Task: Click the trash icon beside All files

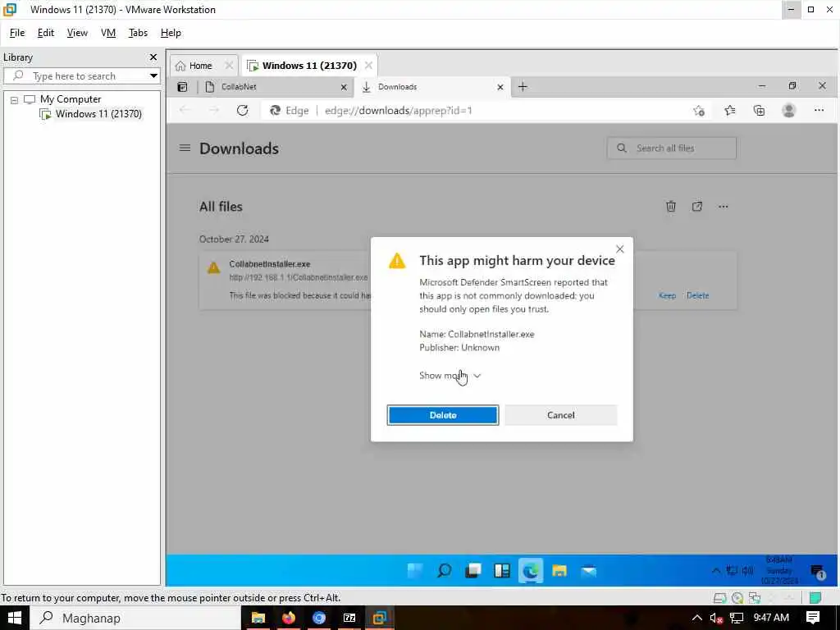Action: click(x=671, y=206)
